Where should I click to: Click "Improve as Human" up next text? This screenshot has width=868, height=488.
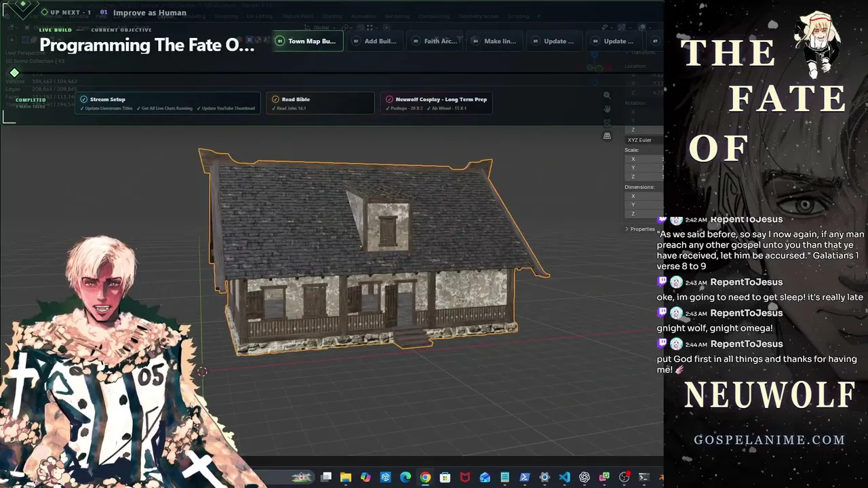click(x=149, y=12)
